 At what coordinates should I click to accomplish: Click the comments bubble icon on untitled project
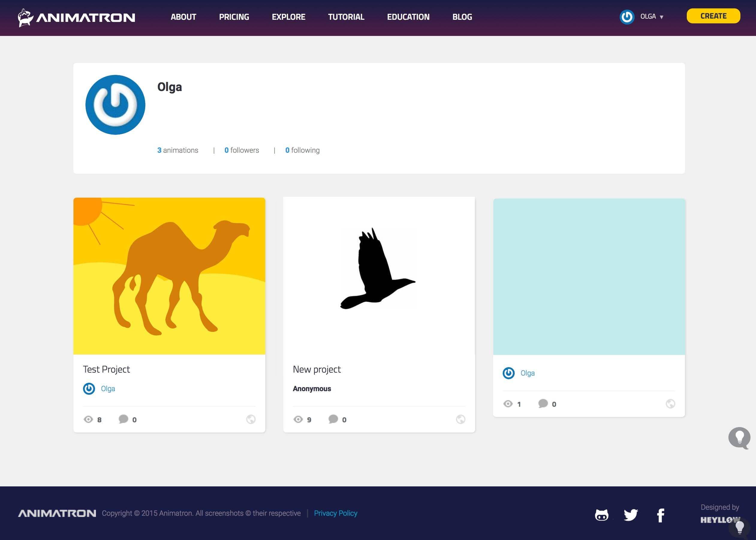(543, 403)
